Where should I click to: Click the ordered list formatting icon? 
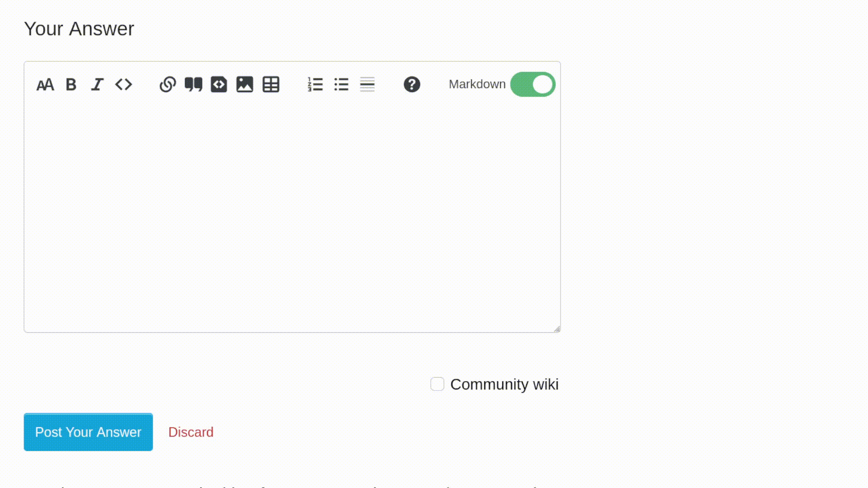tap(316, 84)
